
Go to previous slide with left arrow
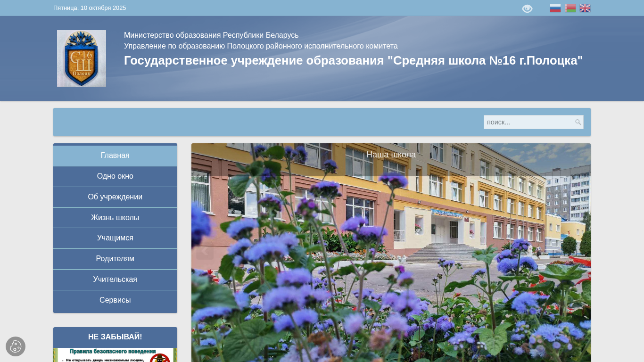[x=205, y=251]
